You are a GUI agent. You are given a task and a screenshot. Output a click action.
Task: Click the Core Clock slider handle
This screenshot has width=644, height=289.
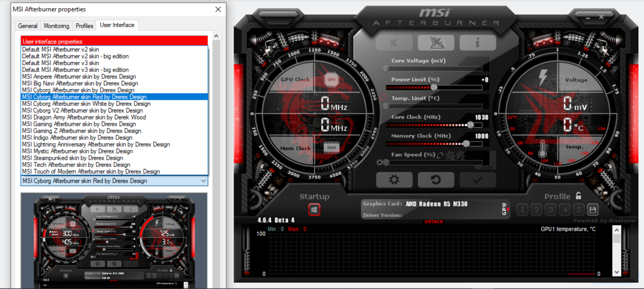coord(470,125)
